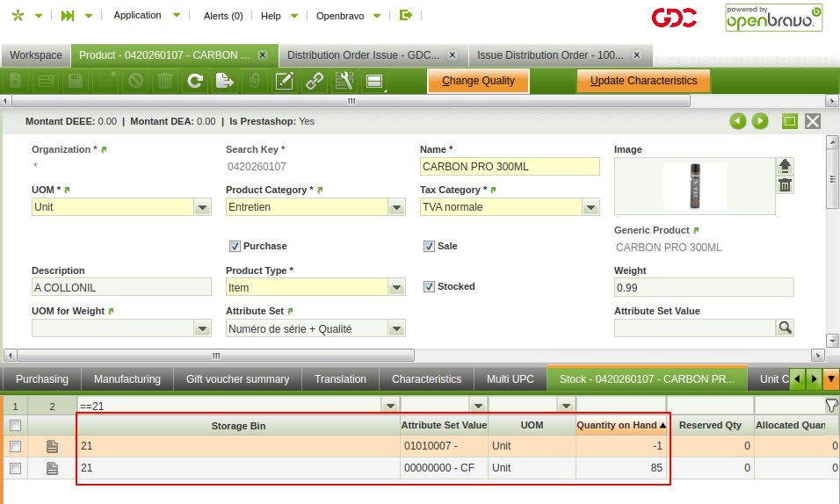Go to the next record green arrow
This screenshot has width=840, height=504.
tap(760, 121)
